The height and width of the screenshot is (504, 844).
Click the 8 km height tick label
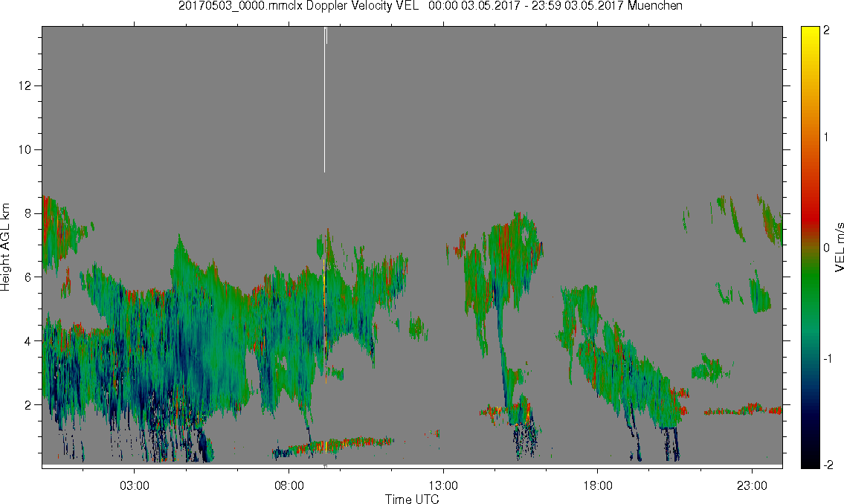click(28, 213)
